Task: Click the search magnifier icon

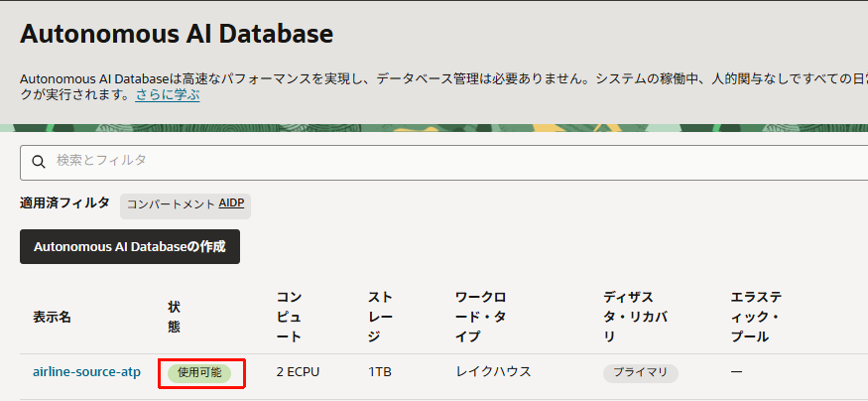Action: click(39, 162)
